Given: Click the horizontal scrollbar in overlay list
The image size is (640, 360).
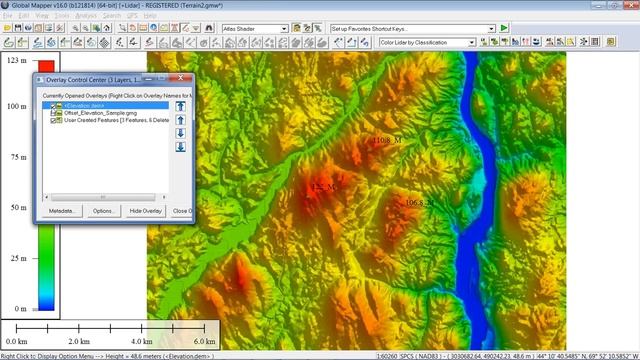Looking at the screenshot, I should (103, 197).
